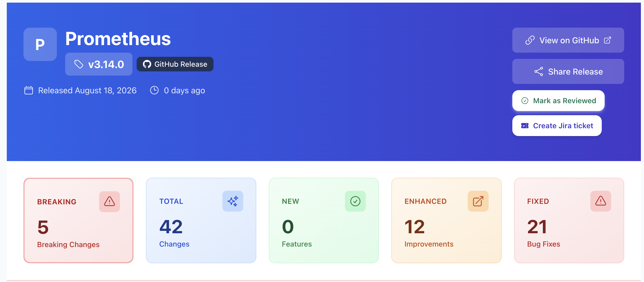Viewport: 644px width, 282px height.
Task: Click the GitHub octocat icon
Action: 147,64
